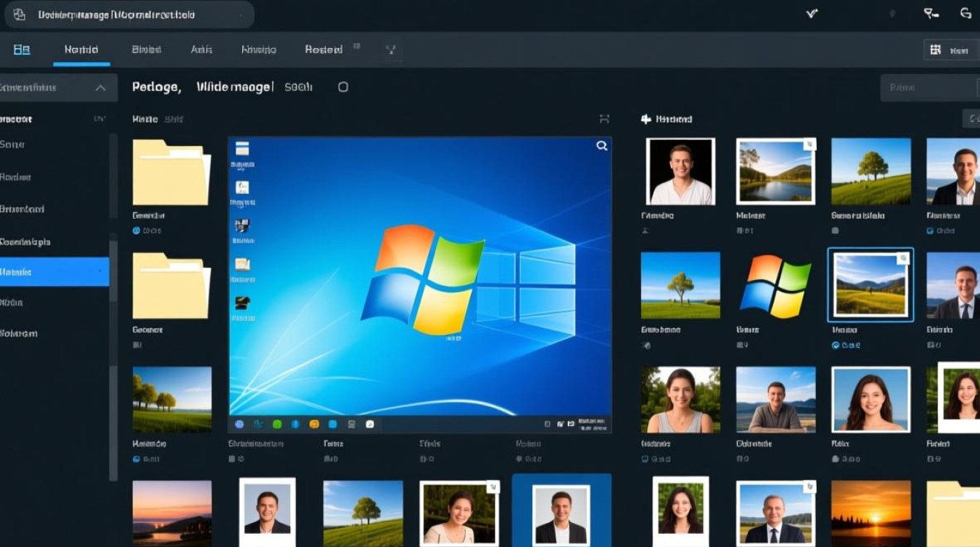Switch to the active Home ribbon tab
980x547 pixels.
click(x=81, y=49)
